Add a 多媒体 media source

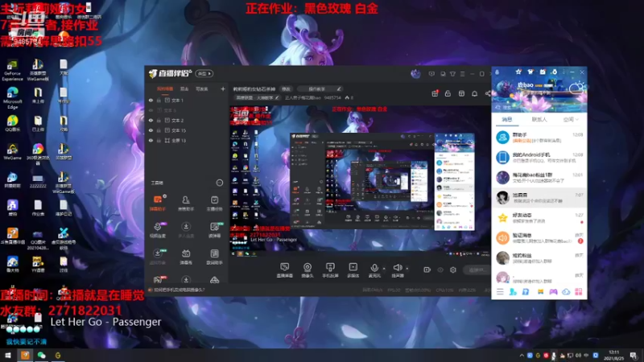pyautogui.click(x=353, y=270)
